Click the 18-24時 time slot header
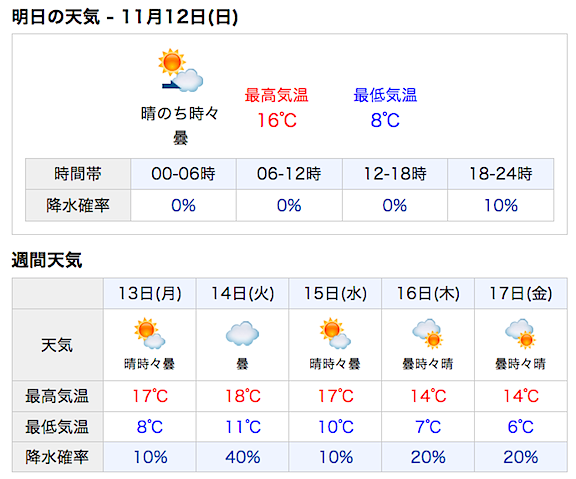This screenshot has width=576, height=479. coord(501,174)
